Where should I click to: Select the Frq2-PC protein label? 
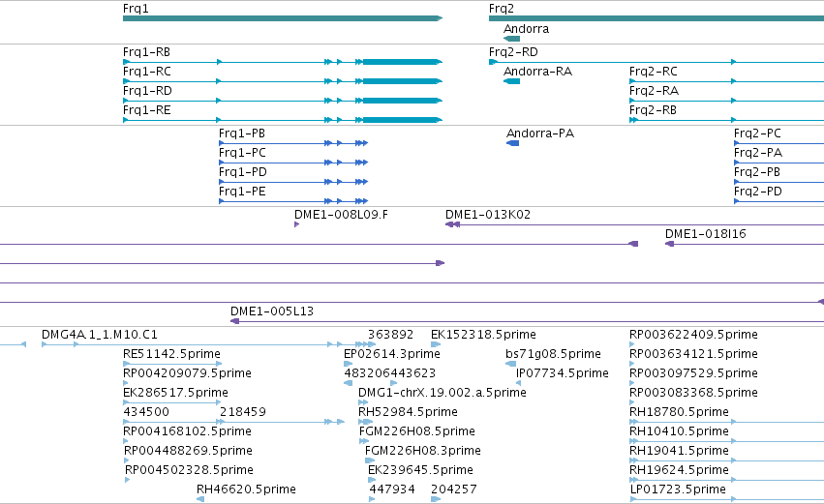click(x=757, y=133)
